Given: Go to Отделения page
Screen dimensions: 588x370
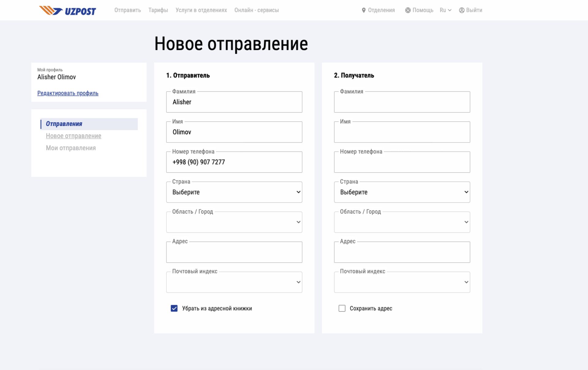Looking at the screenshot, I should pos(381,10).
